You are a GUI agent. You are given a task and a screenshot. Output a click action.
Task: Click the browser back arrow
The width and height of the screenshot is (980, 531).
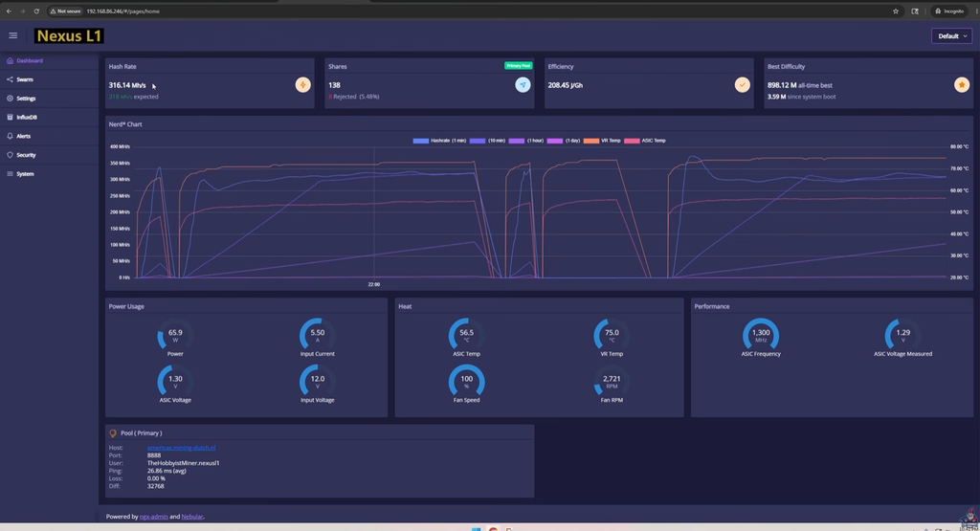[x=9, y=11]
